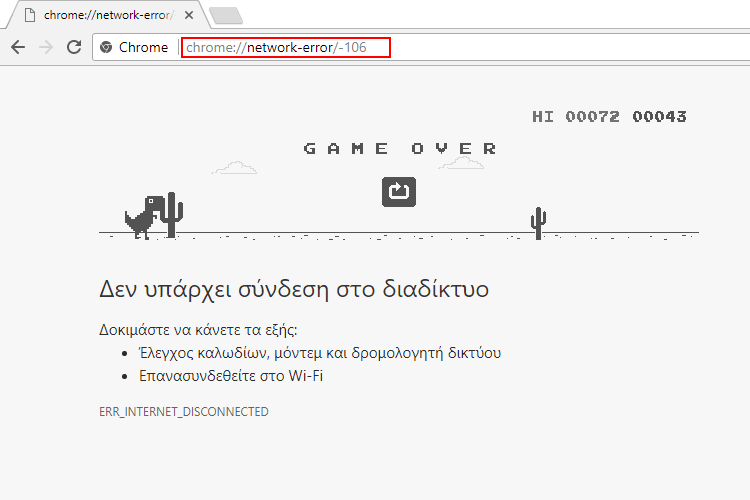This screenshot has width=750, height=500.
Task: Click the small cactus on the right
Action: coord(539,223)
